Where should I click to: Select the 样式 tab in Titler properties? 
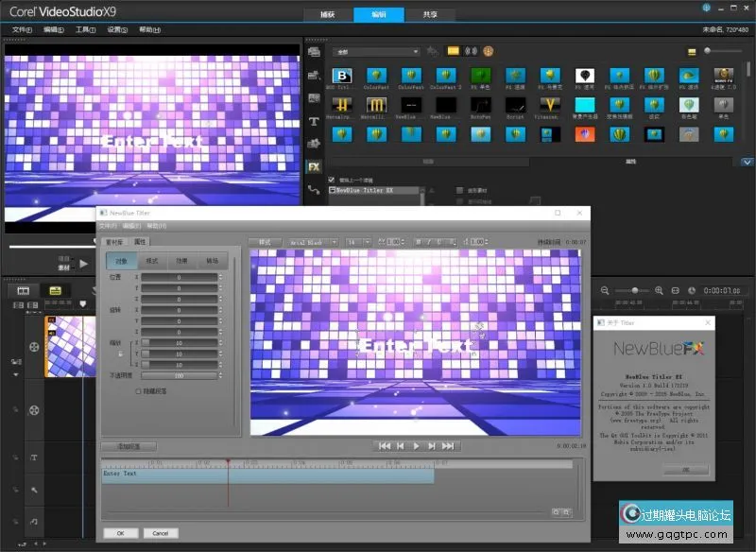coord(150,261)
